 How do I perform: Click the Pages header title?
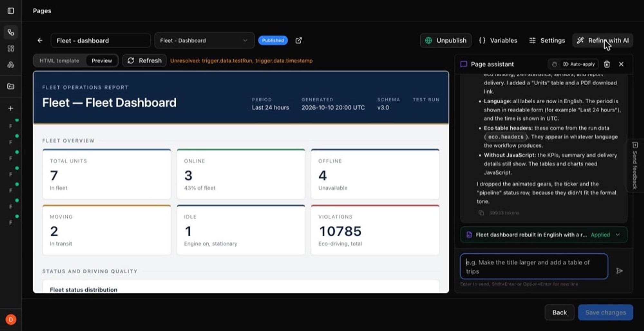click(42, 11)
